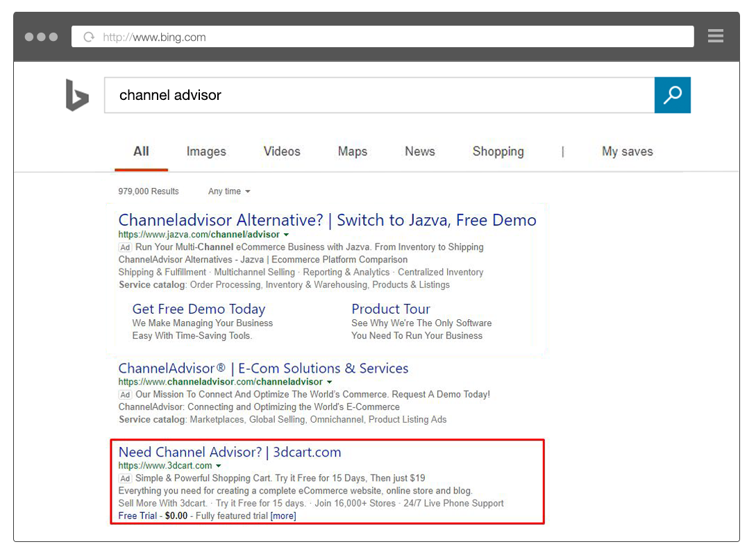Image resolution: width=756 pixels, height=551 pixels.
Task: Open ChannelAdvisor E-Com Solutions & Services link
Action: [263, 368]
